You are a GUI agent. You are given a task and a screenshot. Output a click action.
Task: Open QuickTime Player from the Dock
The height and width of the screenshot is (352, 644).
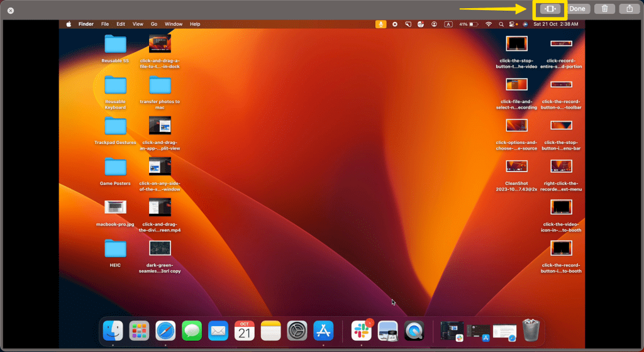(x=414, y=331)
